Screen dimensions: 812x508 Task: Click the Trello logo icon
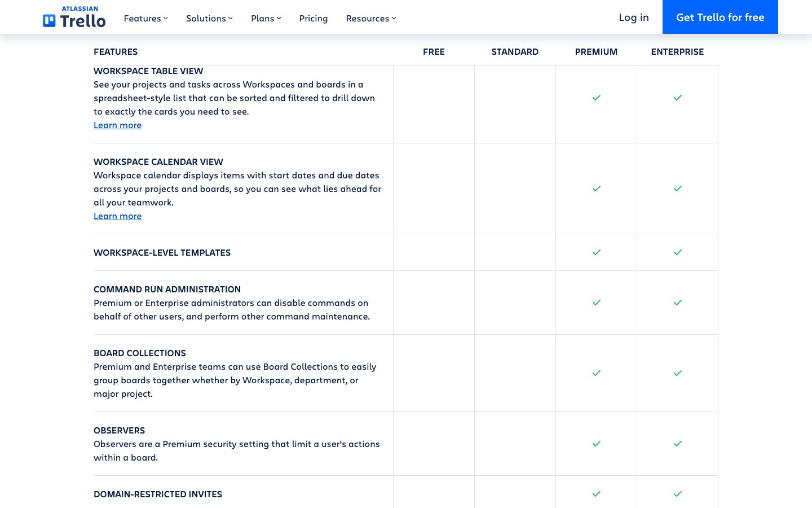tap(50, 21)
